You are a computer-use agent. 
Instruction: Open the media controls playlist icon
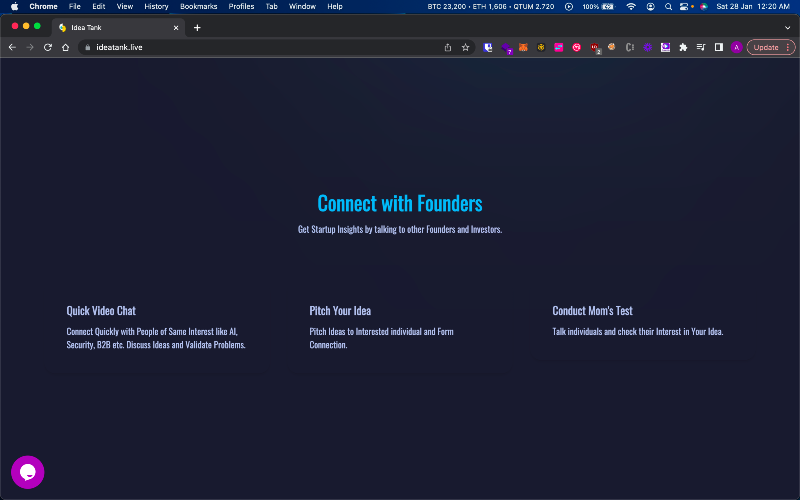coord(701,47)
